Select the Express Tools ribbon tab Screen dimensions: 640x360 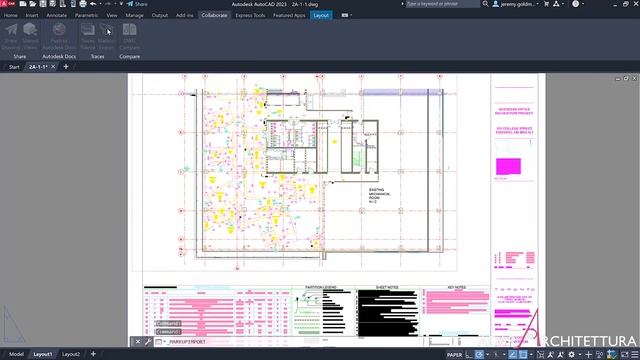point(250,15)
